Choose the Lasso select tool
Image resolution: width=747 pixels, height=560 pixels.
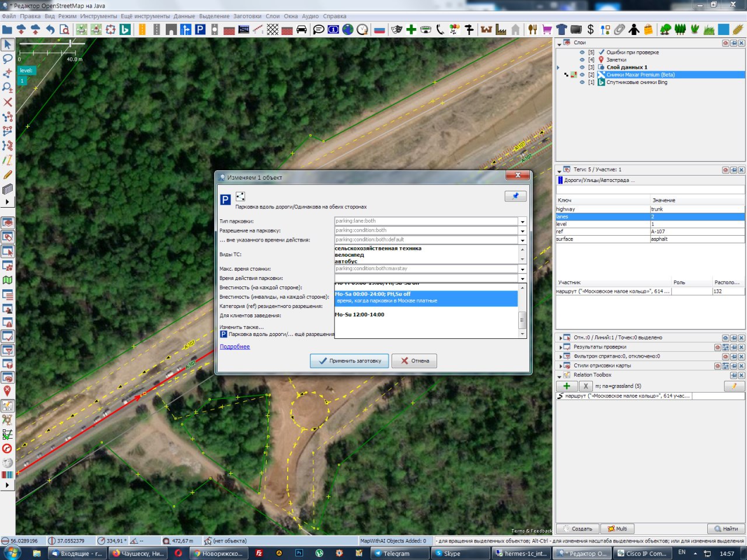8,59
